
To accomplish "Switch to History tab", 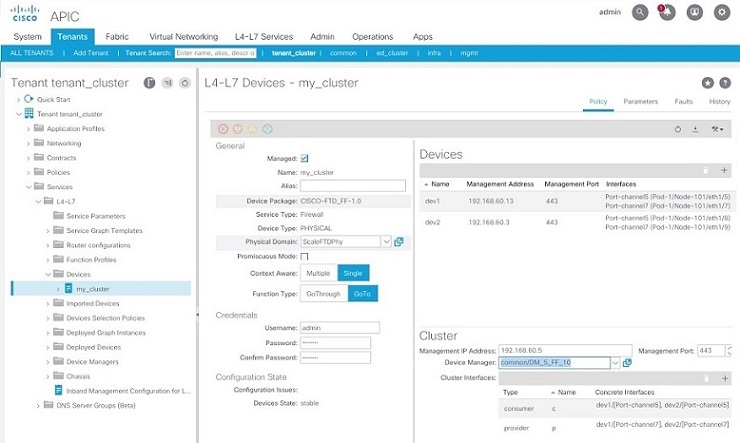I will pyautogui.click(x=719, y=101).
